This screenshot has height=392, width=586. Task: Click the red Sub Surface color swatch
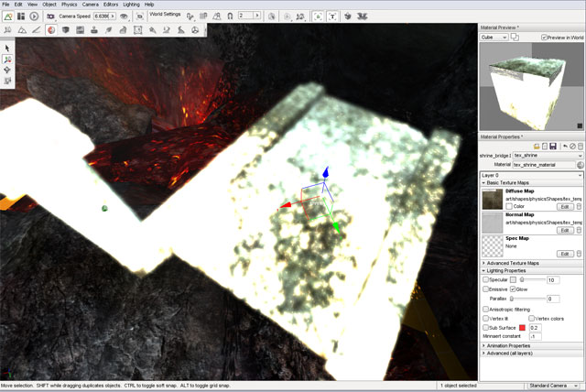(x=523, y=327)
